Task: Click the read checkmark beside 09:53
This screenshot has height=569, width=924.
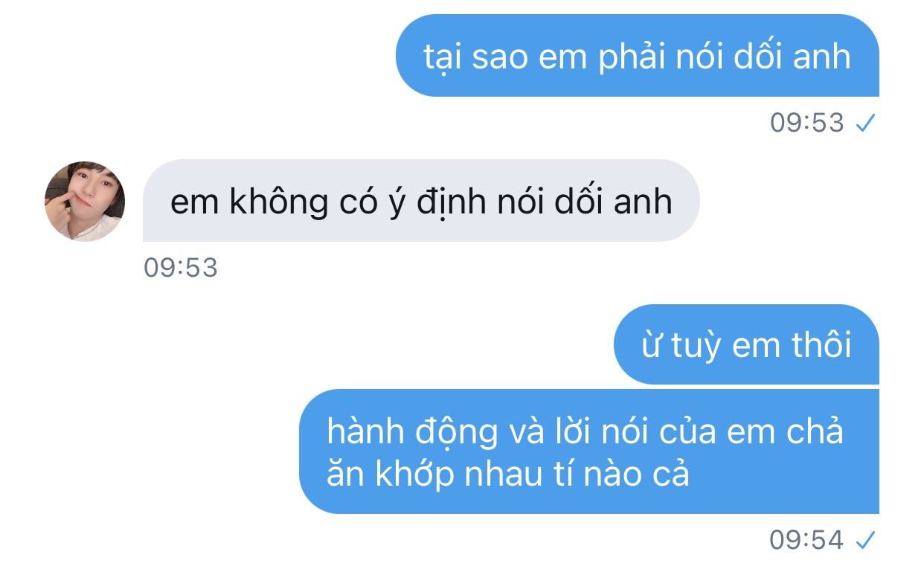Action: click(864, 123)
